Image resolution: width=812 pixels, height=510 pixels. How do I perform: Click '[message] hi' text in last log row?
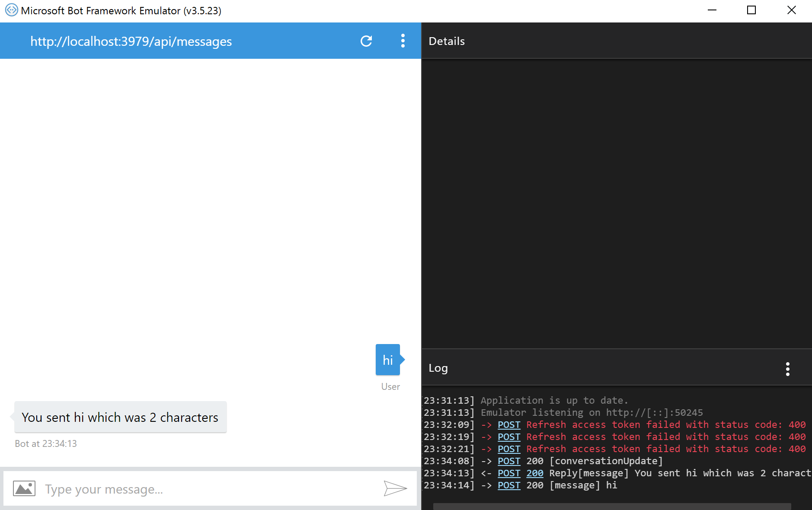point(583,485)
